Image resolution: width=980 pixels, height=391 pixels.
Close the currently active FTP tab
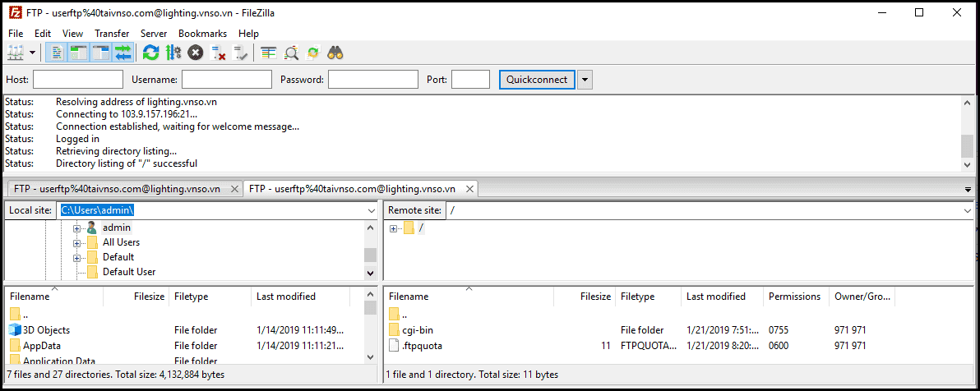tap(470, 188)
